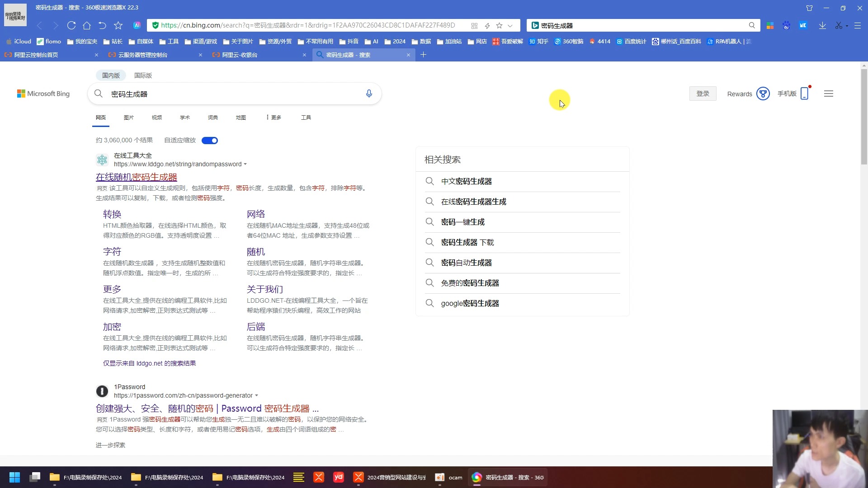
Task: Open the 视频 search tab
Action: click(x=157, y=117)
